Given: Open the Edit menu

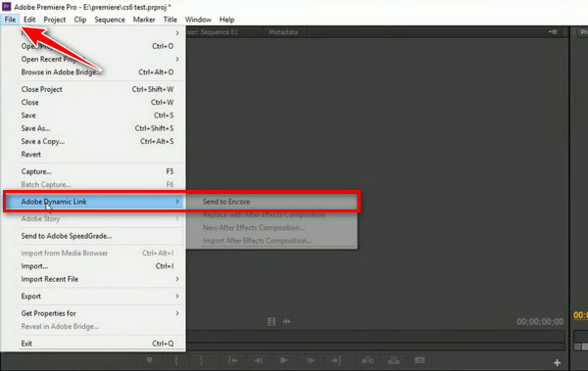Looking at the screenshot, I should pyautogui.click(x=29, y=20).
